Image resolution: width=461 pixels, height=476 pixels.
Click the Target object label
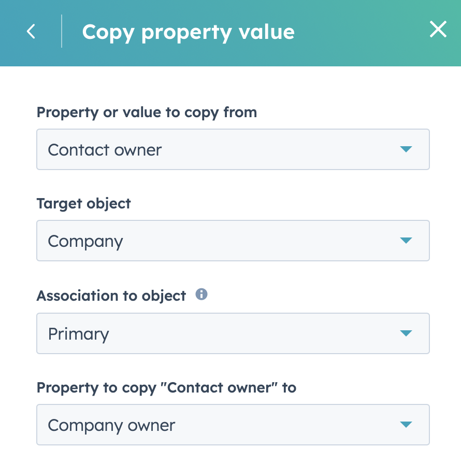[x=83, y=203]
